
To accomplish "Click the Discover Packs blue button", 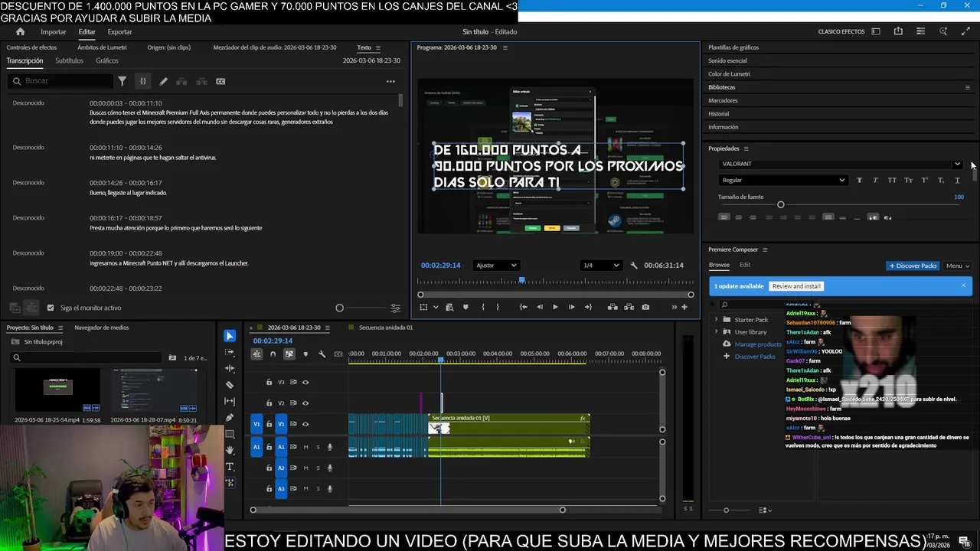I will click(x=913, y=266).
